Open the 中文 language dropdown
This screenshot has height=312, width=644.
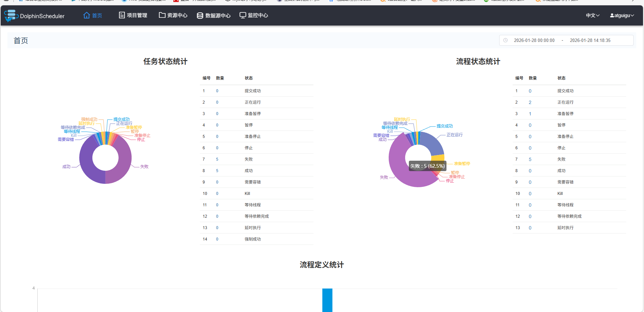592,15
